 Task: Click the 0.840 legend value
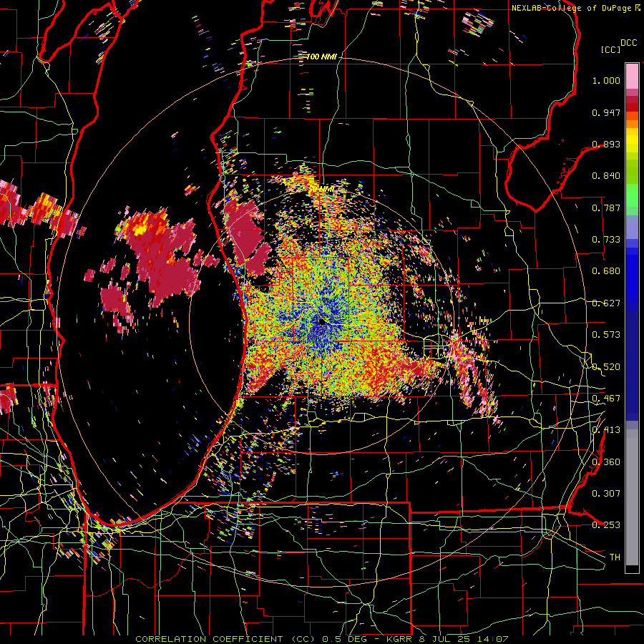606,176
